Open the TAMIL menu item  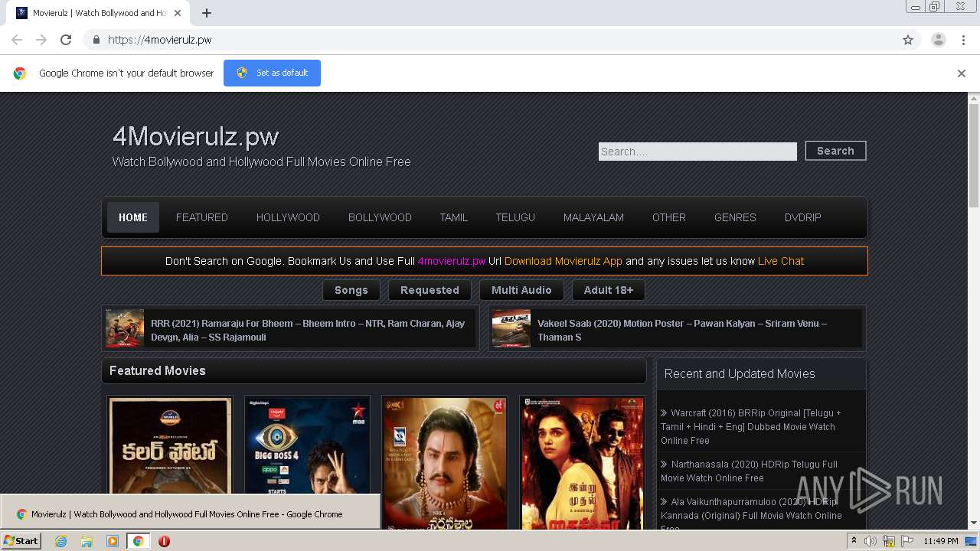(x=453, y=217)
